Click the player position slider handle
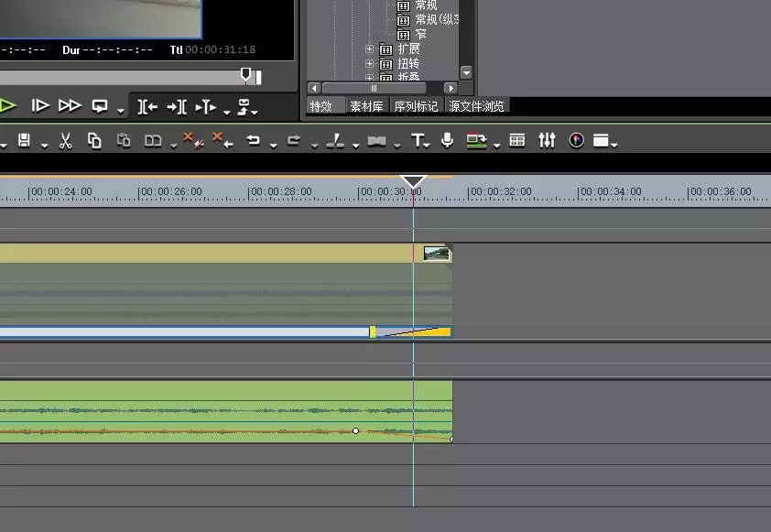771x532 pixels. [245, 75]
